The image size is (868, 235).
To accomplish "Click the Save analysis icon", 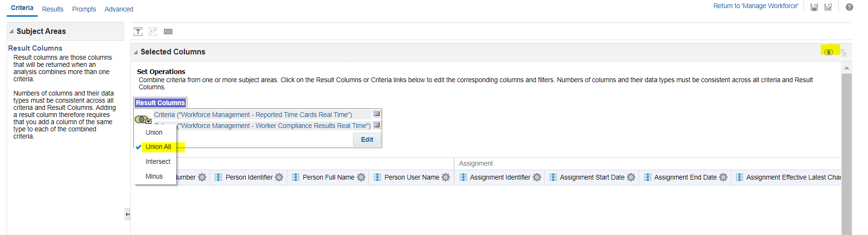I will tap(814, 7).
